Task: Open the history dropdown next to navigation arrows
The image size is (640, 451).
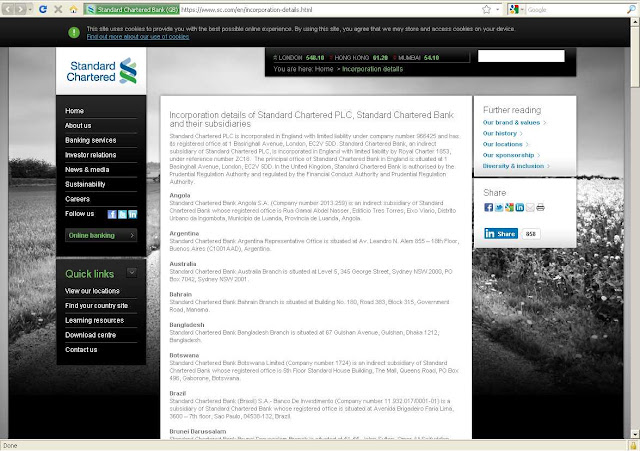Action: point(30,9)
